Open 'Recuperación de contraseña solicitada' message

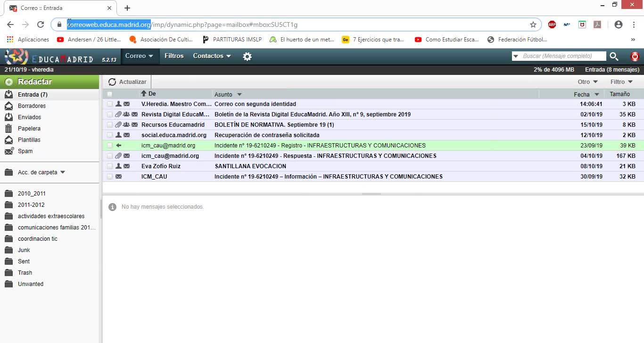click(x=267, y=135)
